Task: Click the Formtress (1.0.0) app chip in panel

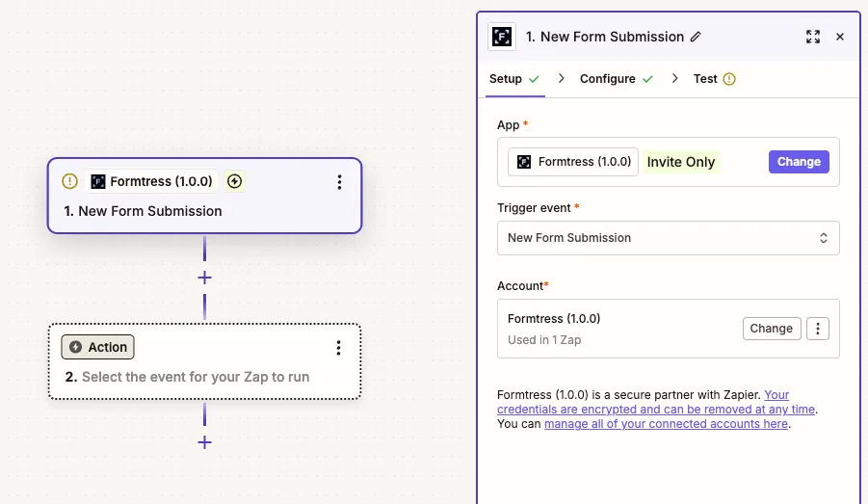Action: point(573,162)
